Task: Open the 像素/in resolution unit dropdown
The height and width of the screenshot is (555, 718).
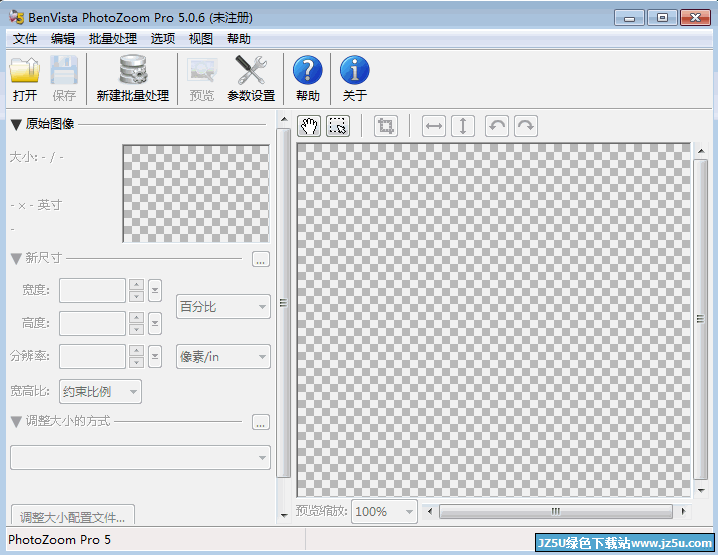Action: [223, 357]
